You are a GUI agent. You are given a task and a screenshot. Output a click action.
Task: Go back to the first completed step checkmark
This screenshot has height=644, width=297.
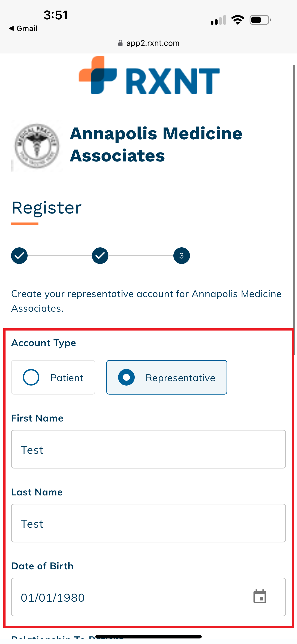(19, 255)
